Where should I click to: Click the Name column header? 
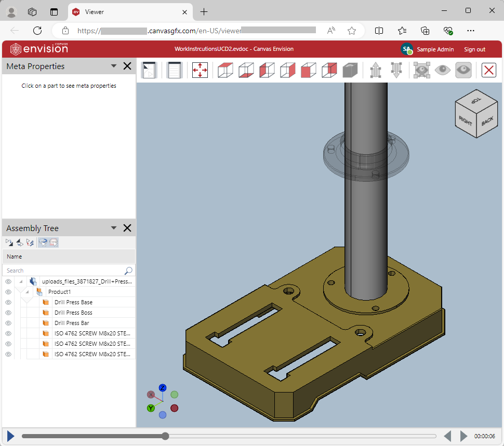(69, 256)
